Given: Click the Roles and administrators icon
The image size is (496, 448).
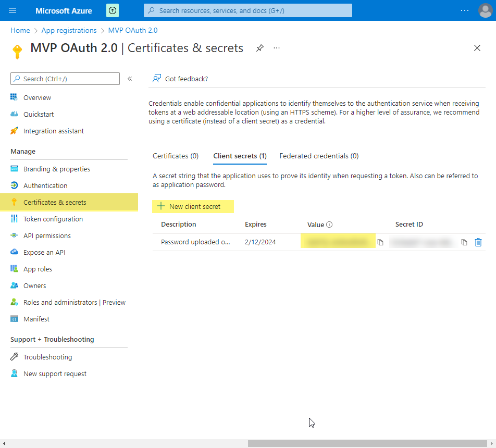Looking at the screenshot, I should tap(14, 302).
